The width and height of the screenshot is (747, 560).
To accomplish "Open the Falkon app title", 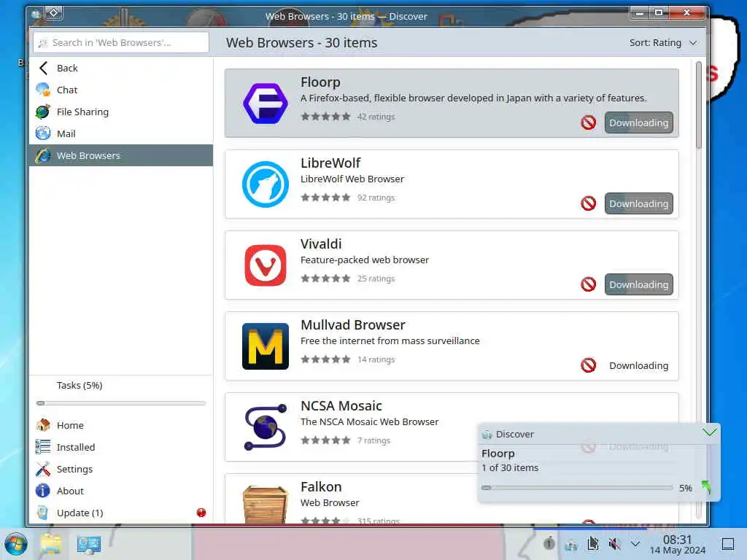I will 321,487.
